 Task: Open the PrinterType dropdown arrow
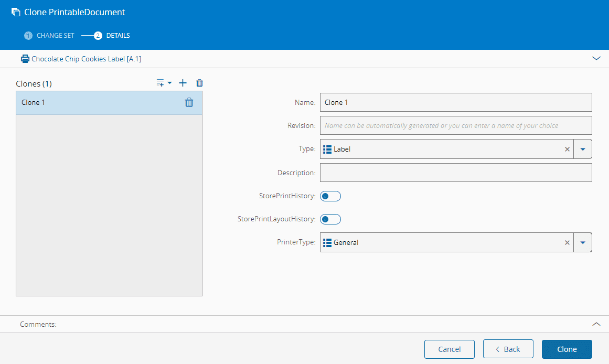(583, 242)
